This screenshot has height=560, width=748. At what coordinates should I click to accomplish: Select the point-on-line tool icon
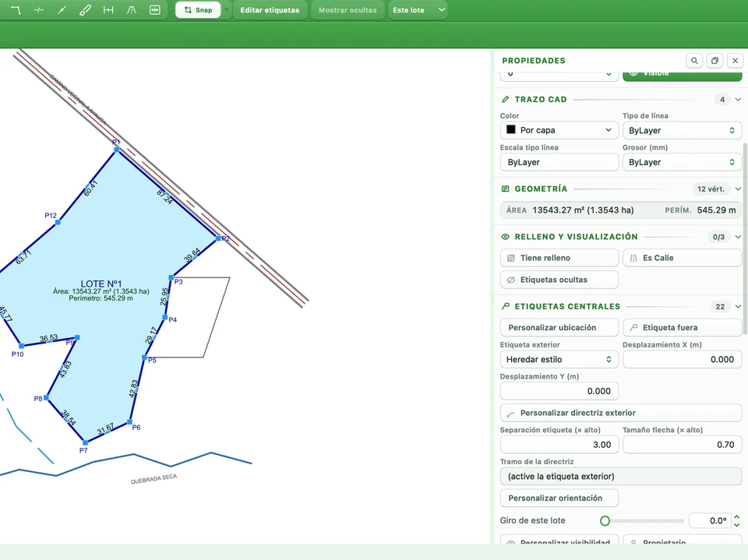coord(62,10)
